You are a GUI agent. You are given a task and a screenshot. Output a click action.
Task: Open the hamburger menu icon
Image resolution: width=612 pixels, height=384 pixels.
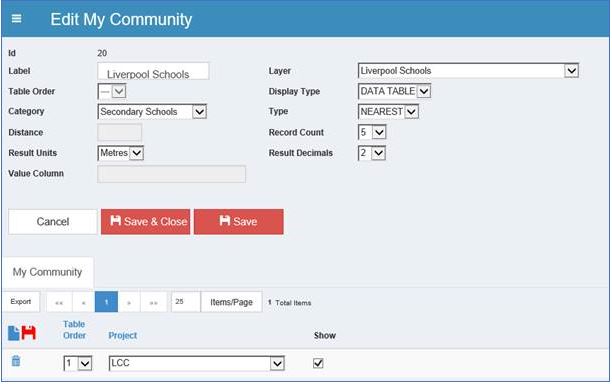point(16,18)
